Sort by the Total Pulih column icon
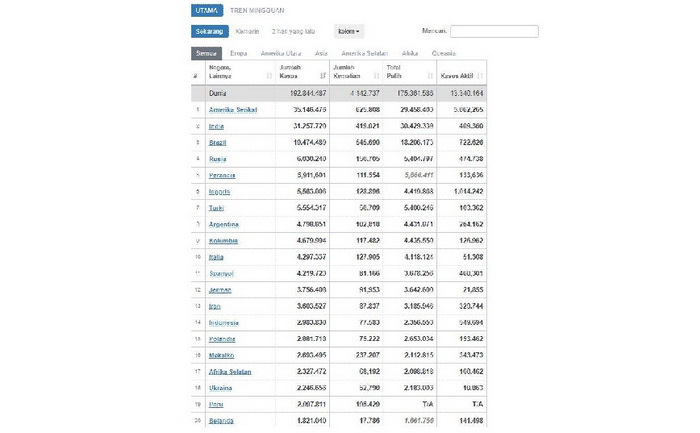Viewport: 700px width, 433px height. point(430,76)
